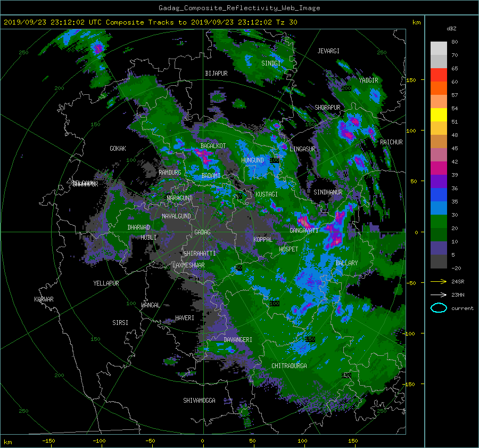Select the blue 36 dBZ color swatch
The width and height of the screenshot is (479, 448).
[439, 194]
